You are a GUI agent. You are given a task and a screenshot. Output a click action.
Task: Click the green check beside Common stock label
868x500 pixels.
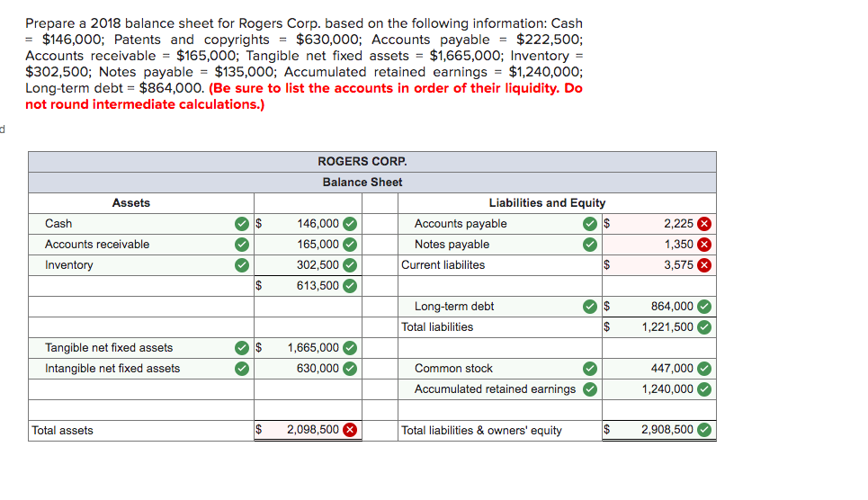tap(590, 368)
